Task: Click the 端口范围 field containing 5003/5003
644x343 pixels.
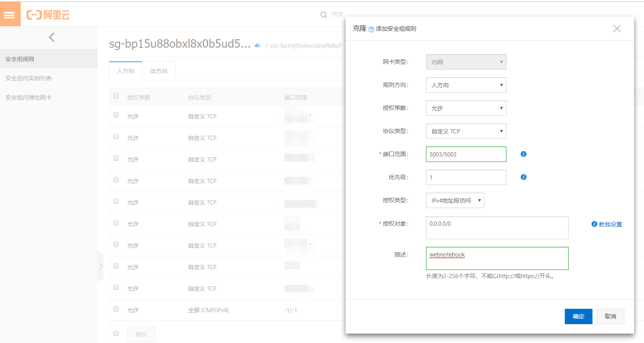Action: point(466,154)
